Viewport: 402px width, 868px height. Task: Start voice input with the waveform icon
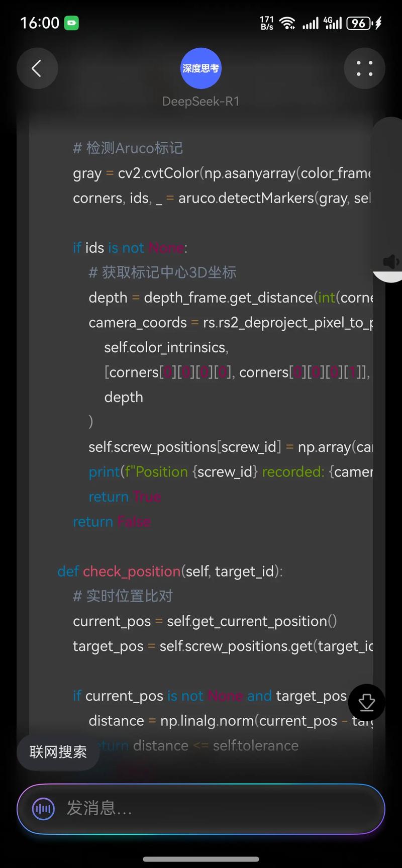pos(44,809)
